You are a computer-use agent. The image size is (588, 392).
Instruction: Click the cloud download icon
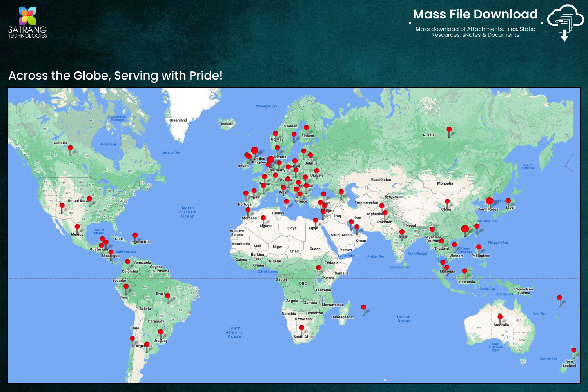pos(565,23)
